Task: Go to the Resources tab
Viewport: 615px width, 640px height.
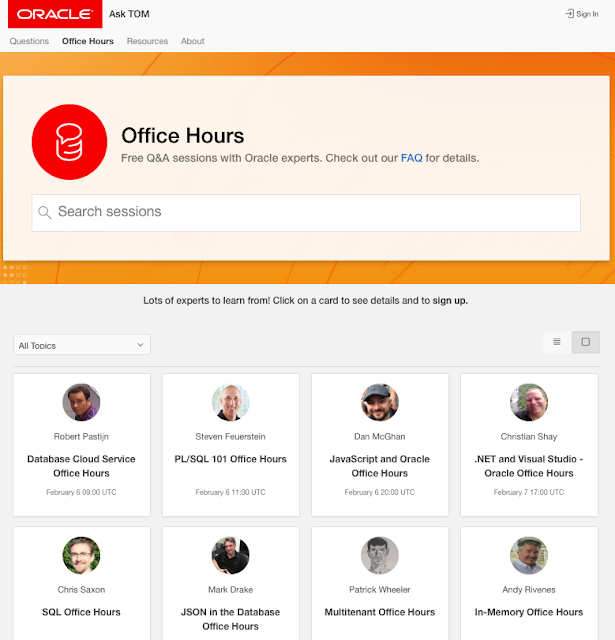Action: tap(147, 41)
